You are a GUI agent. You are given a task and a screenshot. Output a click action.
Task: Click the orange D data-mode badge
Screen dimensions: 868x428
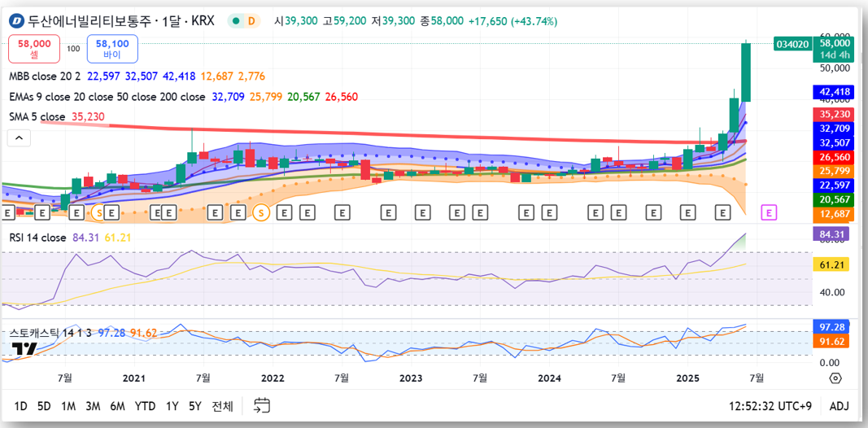252,22
